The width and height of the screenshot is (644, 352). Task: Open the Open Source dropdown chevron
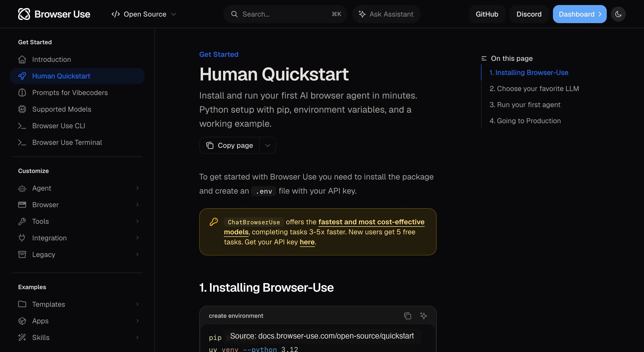173,14
